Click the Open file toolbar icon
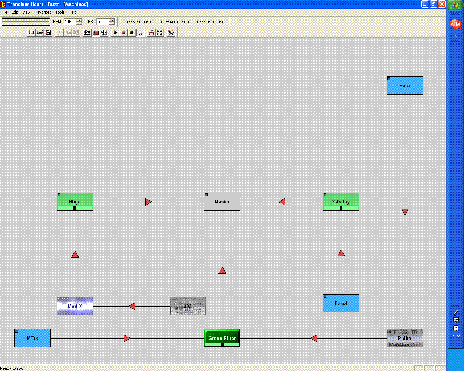 tap(40, 33)
